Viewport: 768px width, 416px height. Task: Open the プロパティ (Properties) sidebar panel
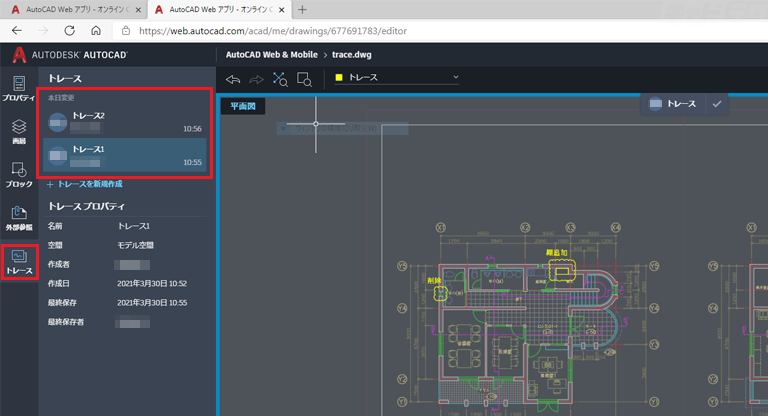[18, 88]
